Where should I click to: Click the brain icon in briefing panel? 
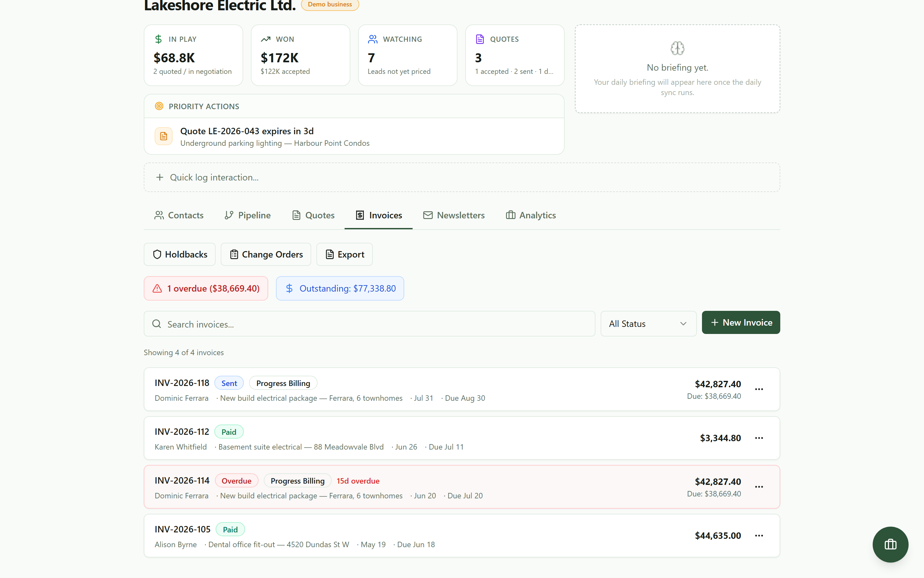(677, 48)
